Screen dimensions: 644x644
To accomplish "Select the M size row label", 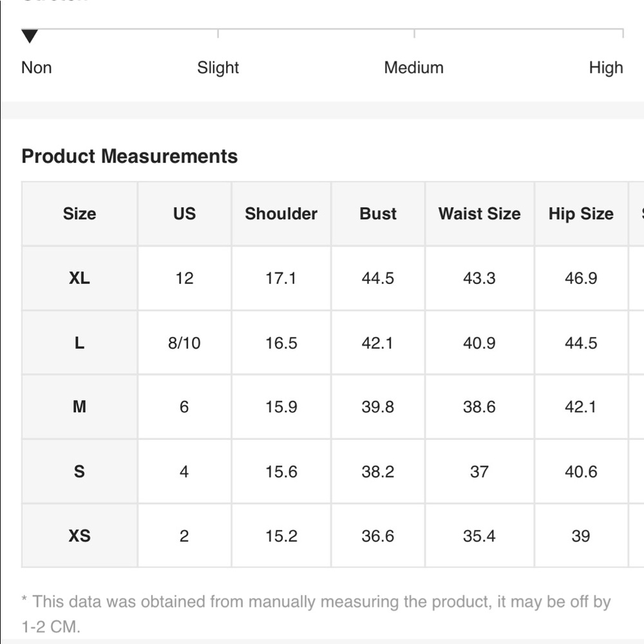I will pyautogui.click(x=80, y=406).
